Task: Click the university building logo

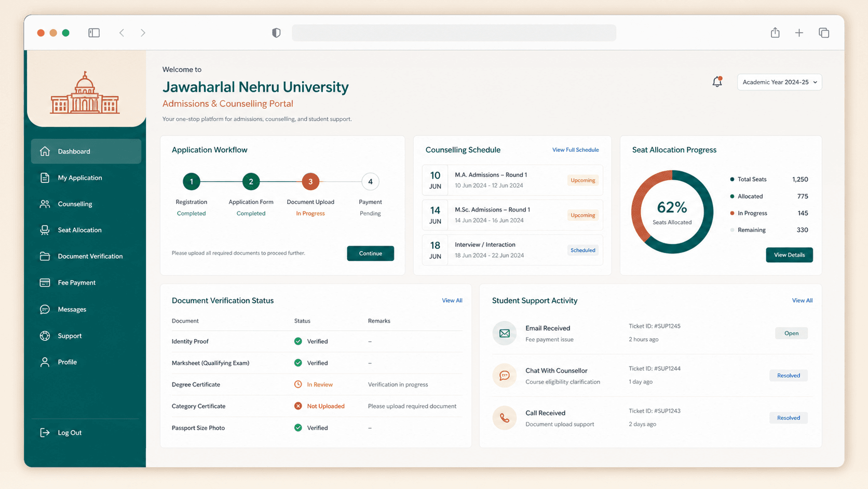Action: tap(85, 92)
